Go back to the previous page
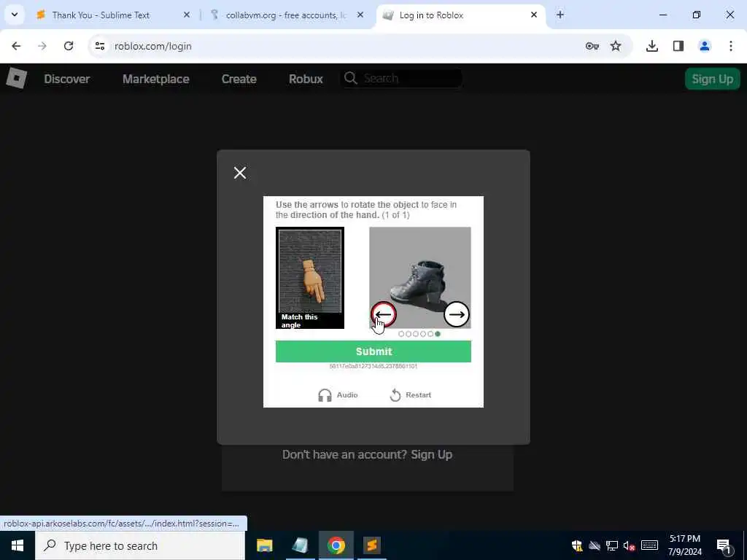 16,46
